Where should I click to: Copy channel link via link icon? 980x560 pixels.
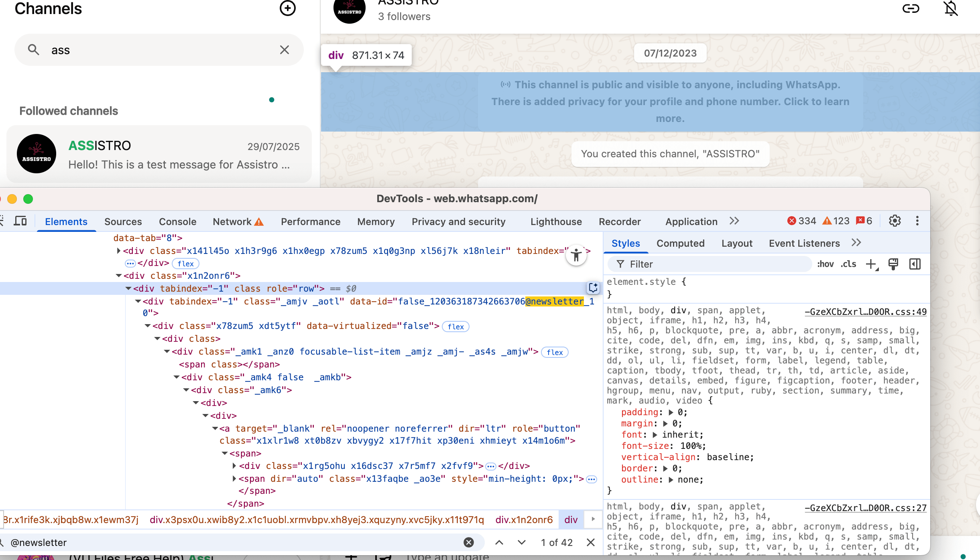(x=911, y=8)
